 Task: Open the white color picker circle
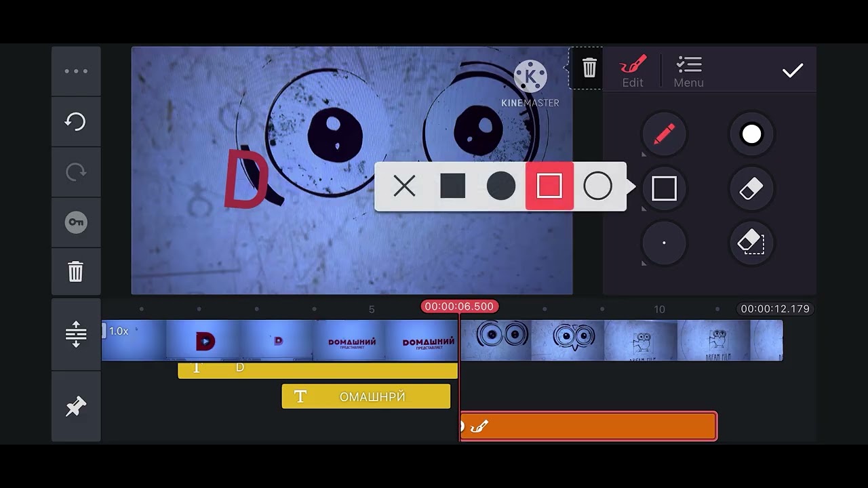coord(751,134)
